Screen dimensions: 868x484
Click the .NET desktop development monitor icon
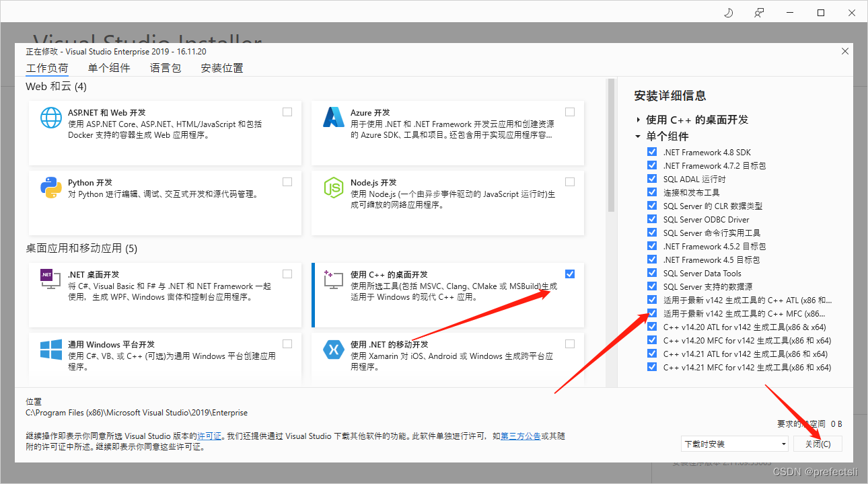coord(51,278)
